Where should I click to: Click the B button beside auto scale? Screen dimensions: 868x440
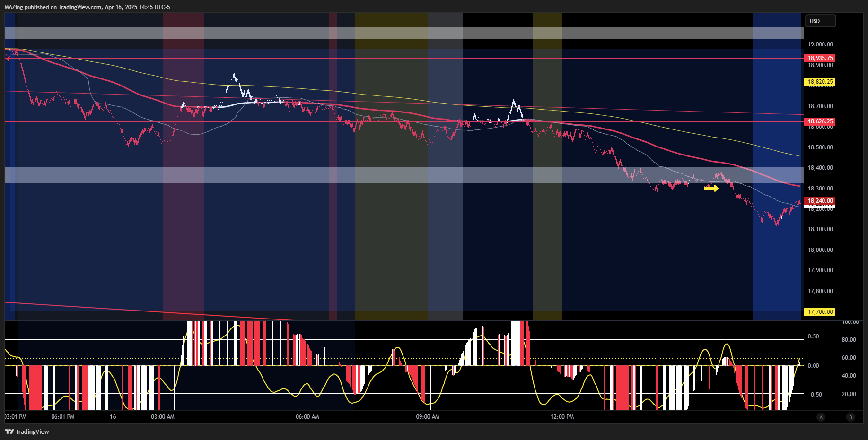pos(850,417)
